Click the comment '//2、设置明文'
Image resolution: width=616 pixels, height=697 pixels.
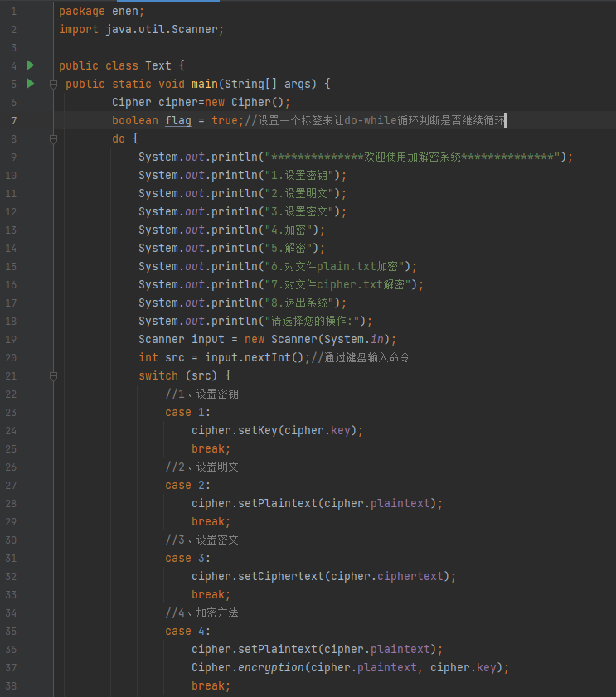202,467
